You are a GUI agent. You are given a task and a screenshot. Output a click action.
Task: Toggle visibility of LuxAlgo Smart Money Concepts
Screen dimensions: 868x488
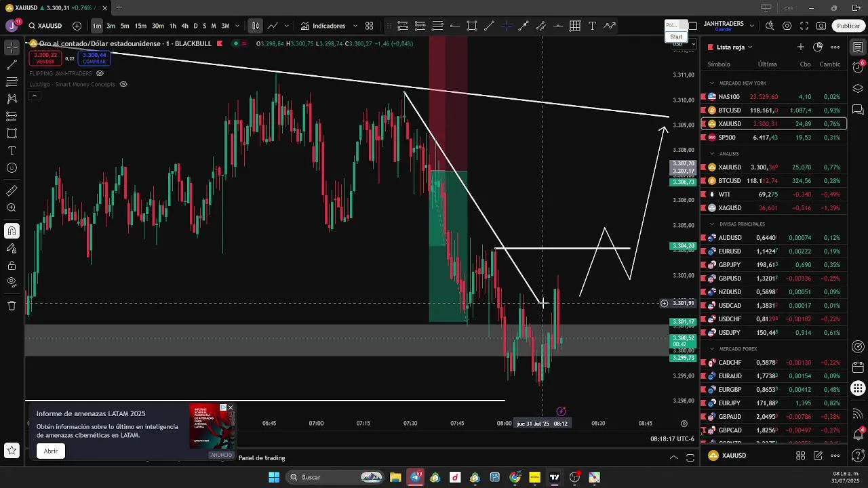123,84
